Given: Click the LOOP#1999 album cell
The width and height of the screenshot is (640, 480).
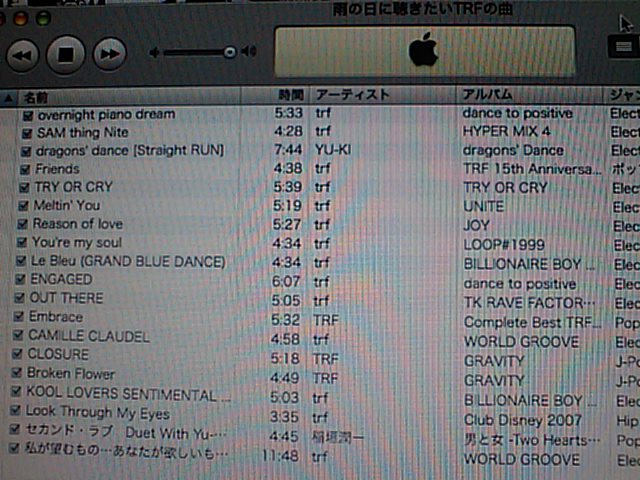Looking at the screenshot, I should coord(504,245).
